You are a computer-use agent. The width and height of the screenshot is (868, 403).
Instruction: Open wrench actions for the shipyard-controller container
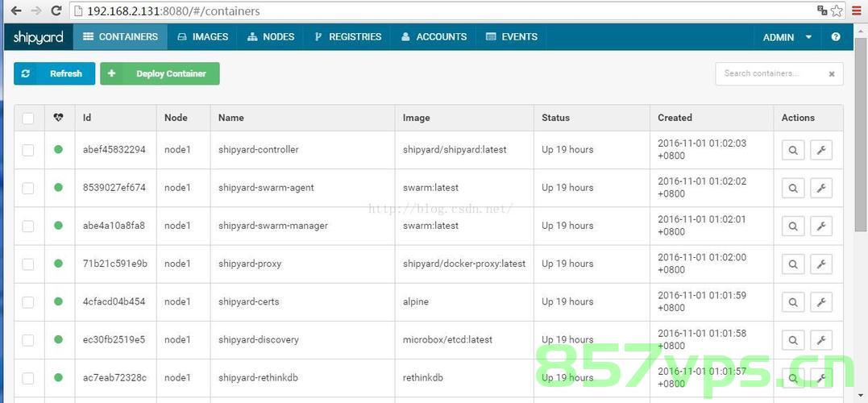click(x=821, y=150)
